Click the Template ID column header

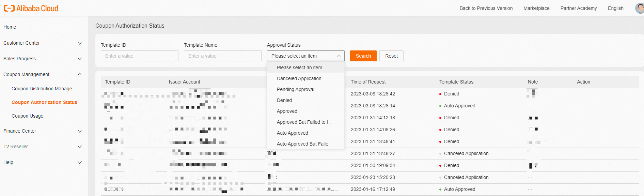117,82
